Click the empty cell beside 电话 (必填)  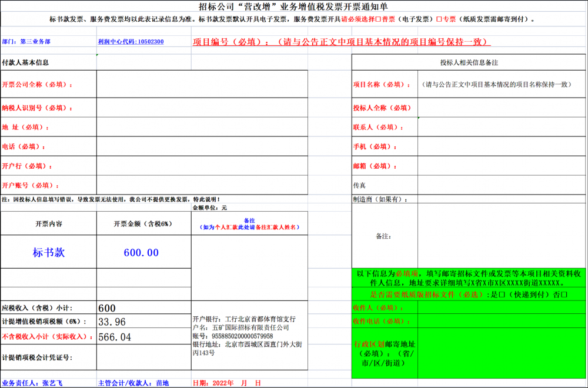tap(202, 146)
